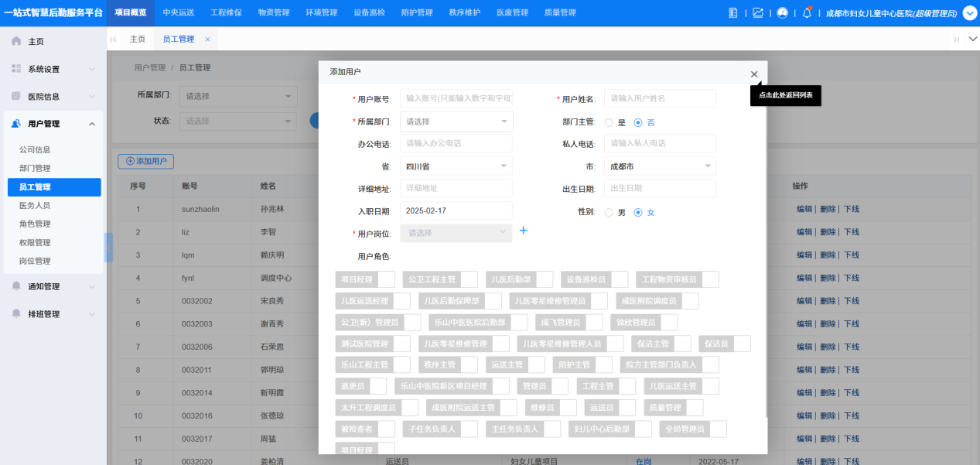Open the 所属部门 filter dropdown behind the dialog
This screenshot has width=980, height=465.
[x=238, y=97]
